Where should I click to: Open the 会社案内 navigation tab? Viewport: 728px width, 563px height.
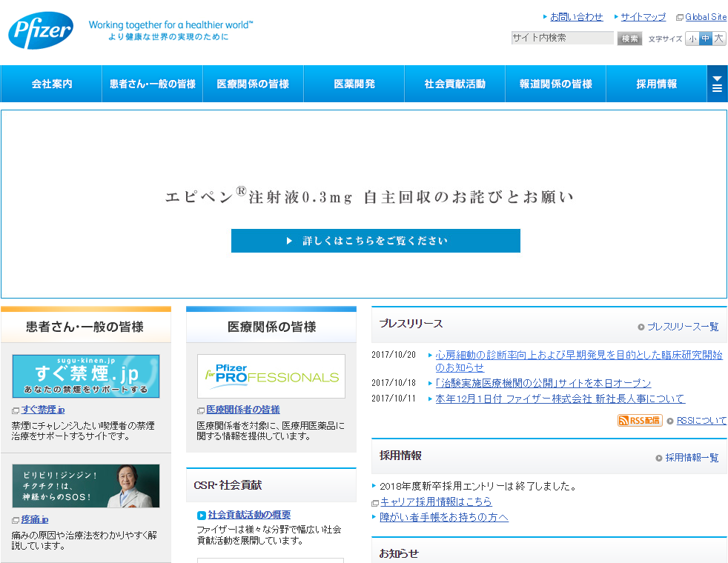point(52,84)
